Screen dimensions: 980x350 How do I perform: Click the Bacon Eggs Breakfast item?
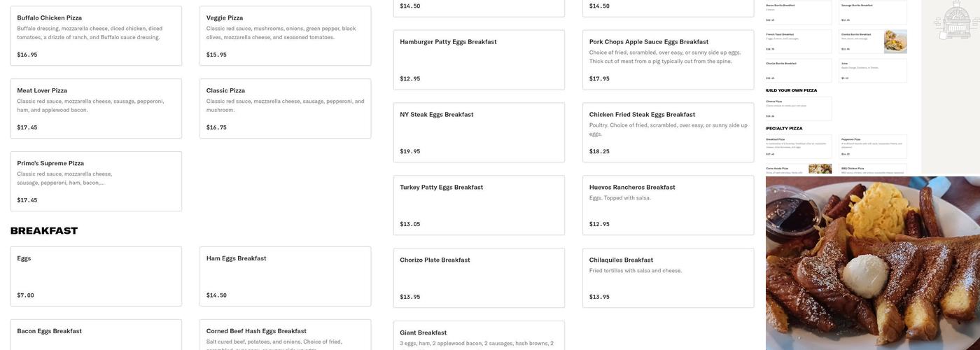[x=96, y=336]
